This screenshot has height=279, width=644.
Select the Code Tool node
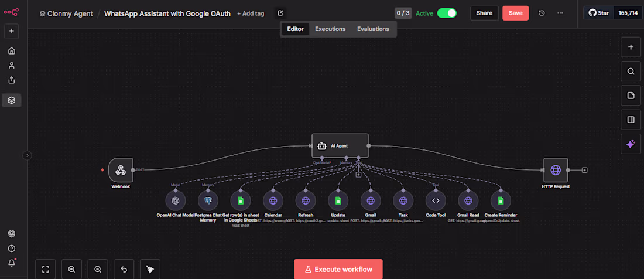(x=436, y=200)
